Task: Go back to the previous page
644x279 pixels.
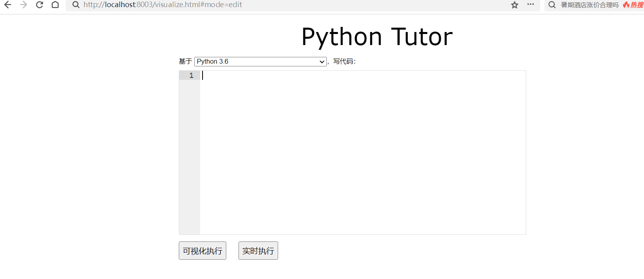Action: click(8, 5)
